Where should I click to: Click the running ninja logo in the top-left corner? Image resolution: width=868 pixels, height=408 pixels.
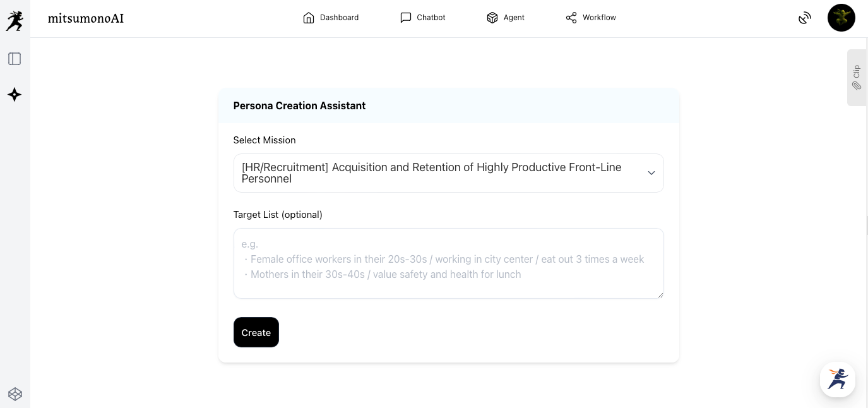(15, 20)
